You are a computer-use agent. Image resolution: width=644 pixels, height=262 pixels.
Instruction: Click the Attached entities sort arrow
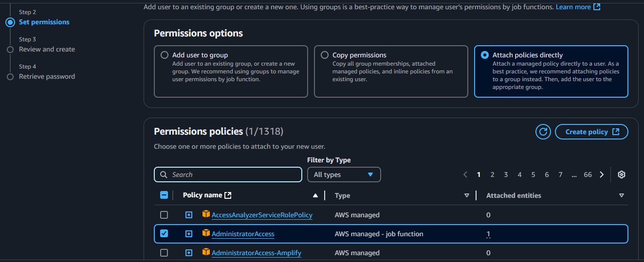click(x=621, y=195)
